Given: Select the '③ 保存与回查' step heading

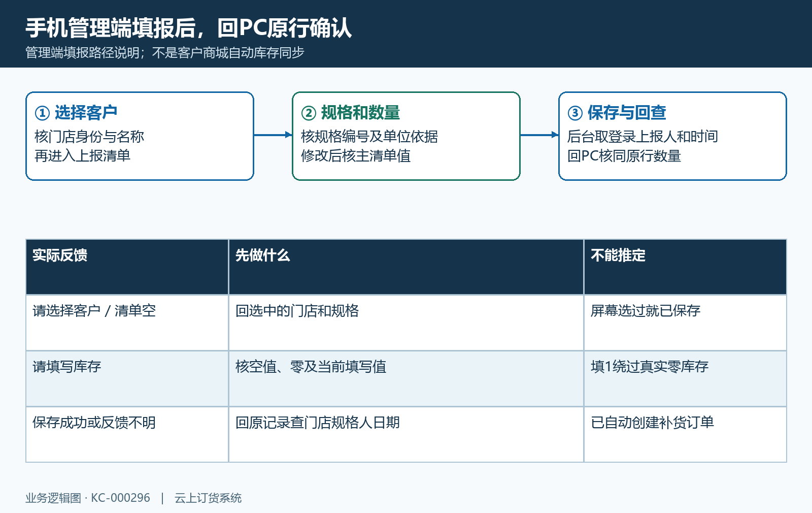Looking at the screenshot, I should tap(617, 113).
